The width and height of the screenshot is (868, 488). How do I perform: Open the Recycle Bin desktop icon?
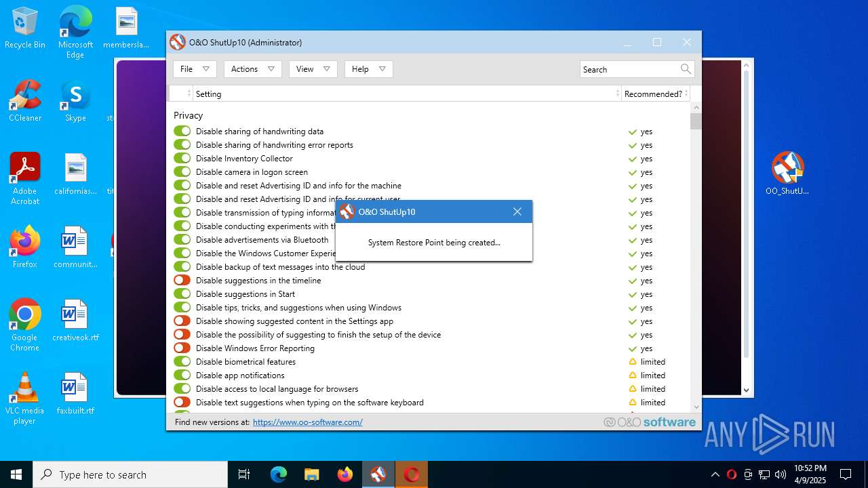click(25, 28)
